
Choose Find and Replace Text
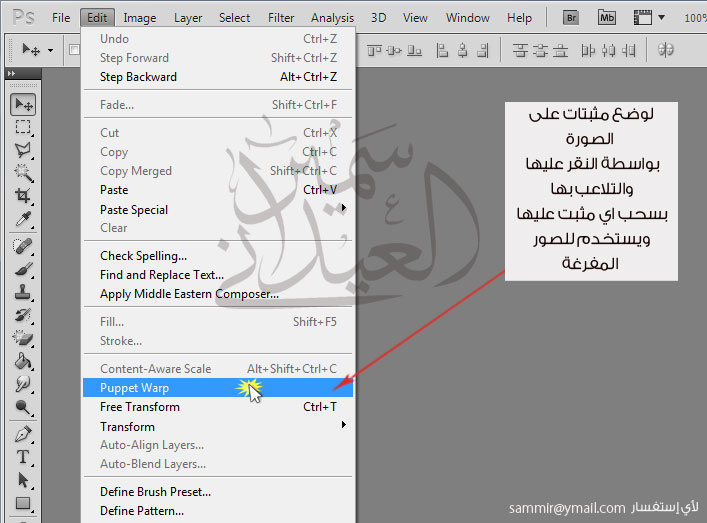pos(218,275)
